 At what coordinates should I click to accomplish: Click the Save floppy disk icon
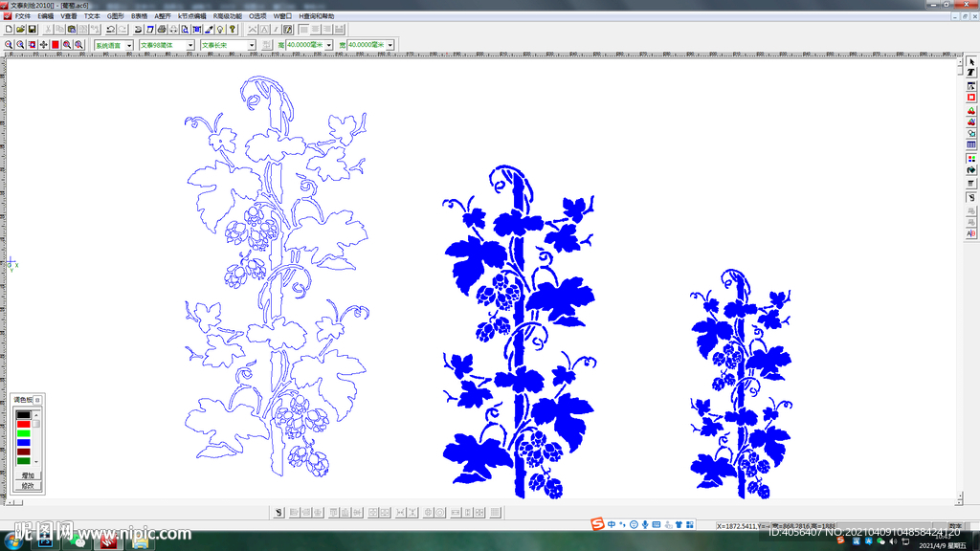pos(32,30)
